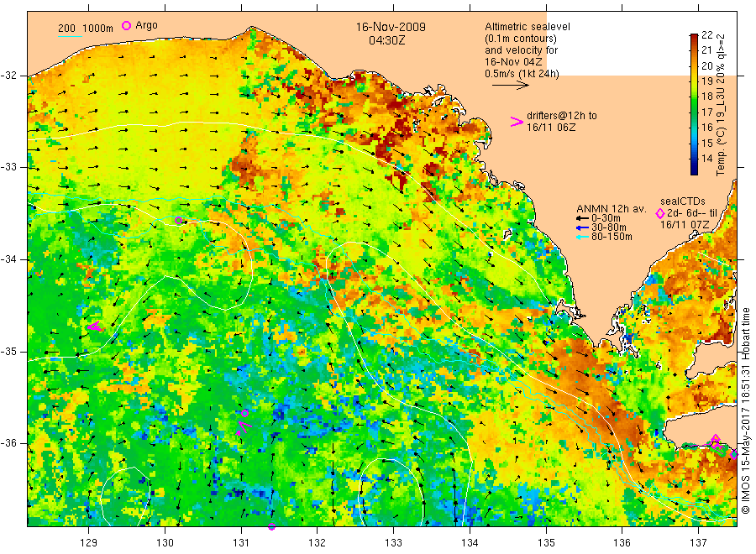The height and width of the screenshot is (554, 756).
Task: Click the black 0-30m ANMN arrow symbol
Action: coord(582,219)
